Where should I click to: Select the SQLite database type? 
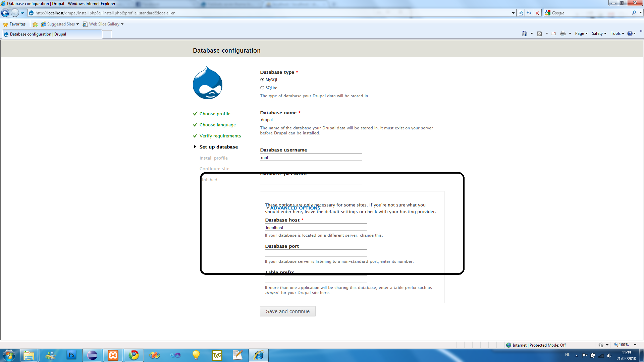tap(262, 88)
